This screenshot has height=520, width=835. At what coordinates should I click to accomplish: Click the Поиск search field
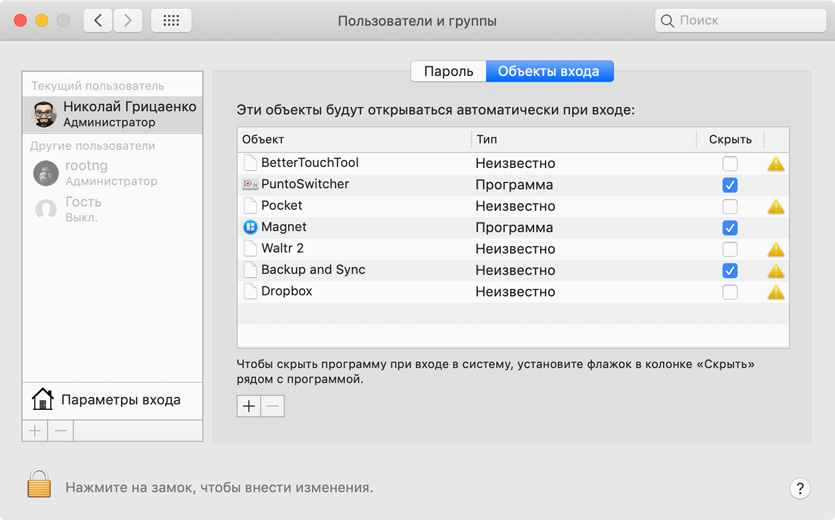(x=738, y=20)
